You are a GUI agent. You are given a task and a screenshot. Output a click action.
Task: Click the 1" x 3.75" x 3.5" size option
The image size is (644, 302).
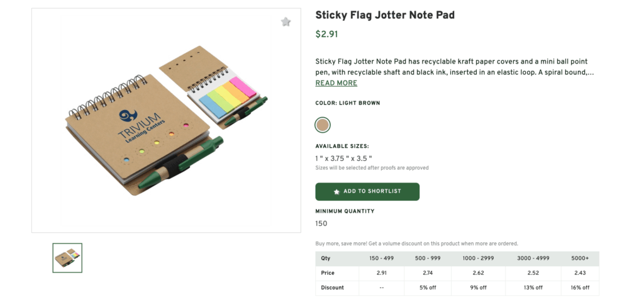coord(343,159)
